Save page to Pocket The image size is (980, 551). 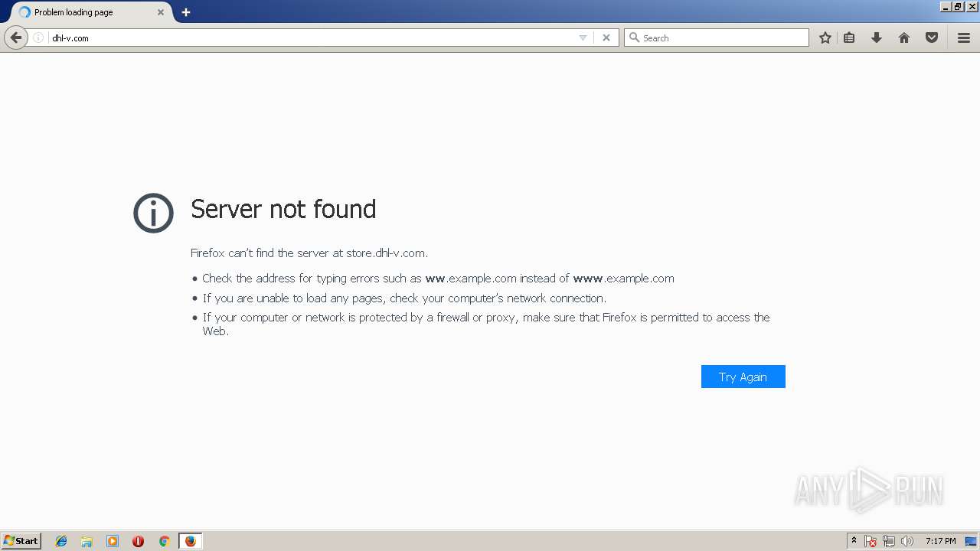pyautogui.click(x=932, y=37)
